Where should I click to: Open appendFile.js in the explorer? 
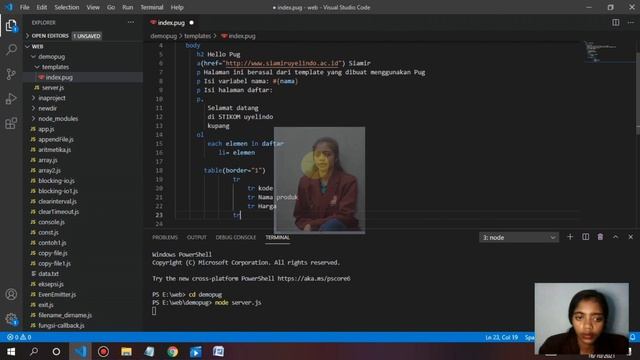click(56, 140)
